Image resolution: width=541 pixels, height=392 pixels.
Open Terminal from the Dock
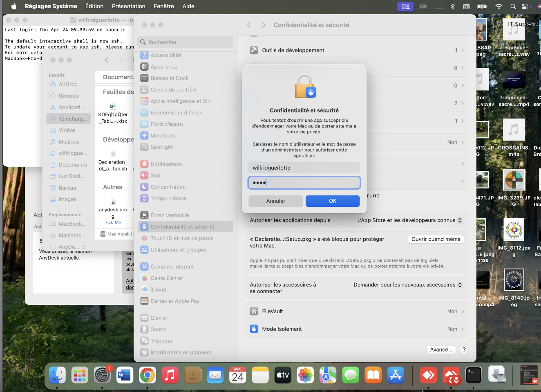[x=474, y=375]
